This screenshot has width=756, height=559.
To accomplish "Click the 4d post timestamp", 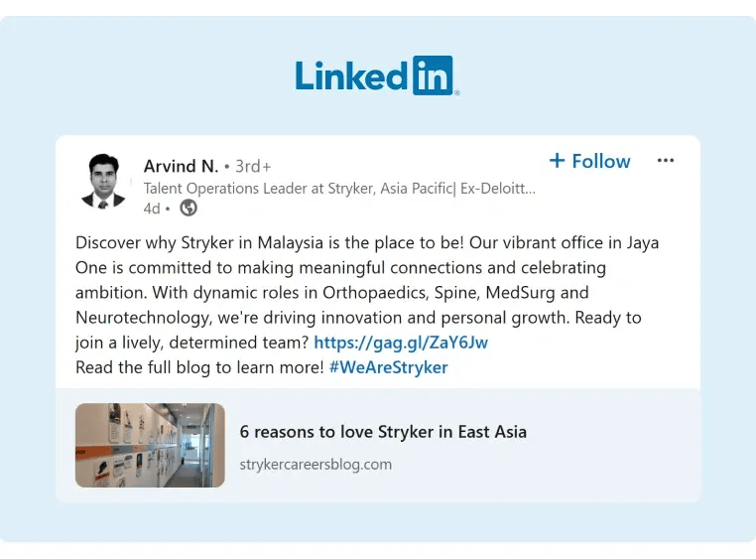I will (x=151, y=209).
